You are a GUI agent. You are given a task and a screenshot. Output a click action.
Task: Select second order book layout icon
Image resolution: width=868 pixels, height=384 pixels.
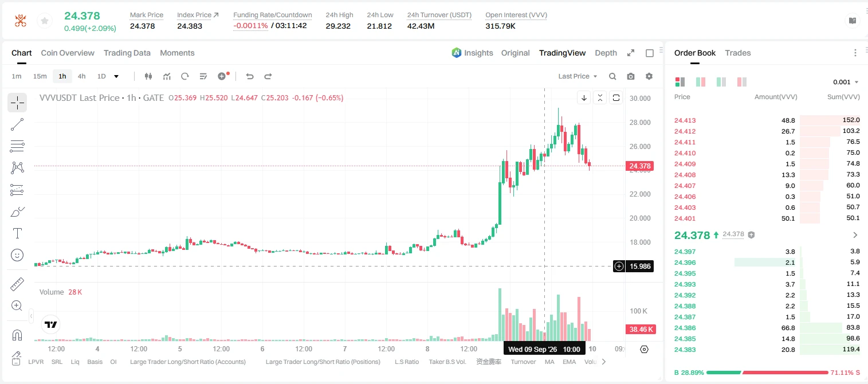click(701, 82)
